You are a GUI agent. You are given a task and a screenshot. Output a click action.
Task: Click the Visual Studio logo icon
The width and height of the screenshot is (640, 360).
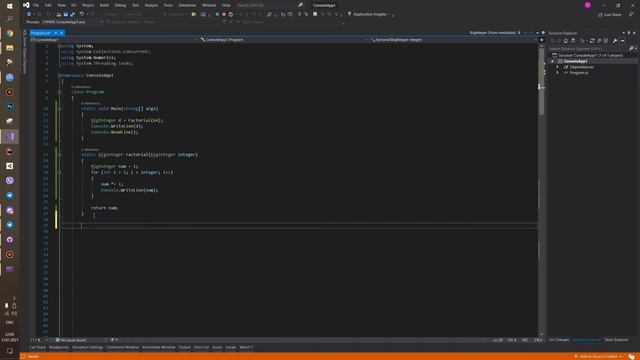click(26, 5)
